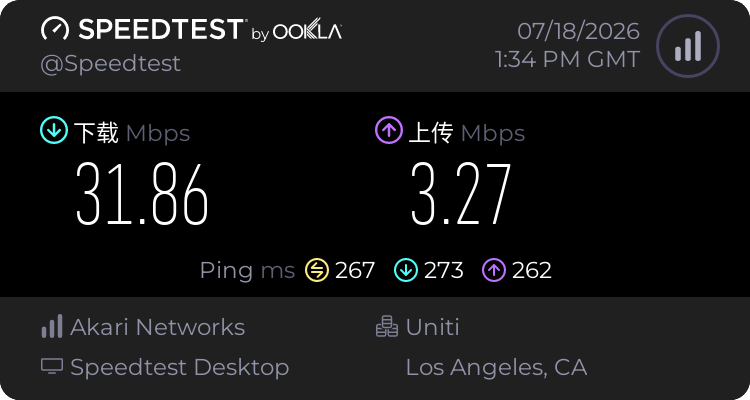Click the provider signal bars icon
Image resolution: width=750 pixels, height=400 pixels.
52,326
